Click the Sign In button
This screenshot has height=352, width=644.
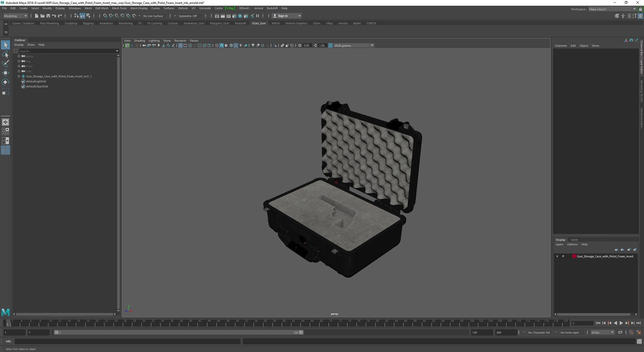[x=286, y=16]
